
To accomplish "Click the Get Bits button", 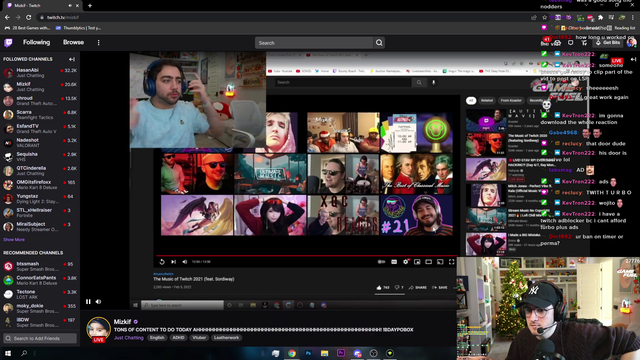I will coord(608,42).
